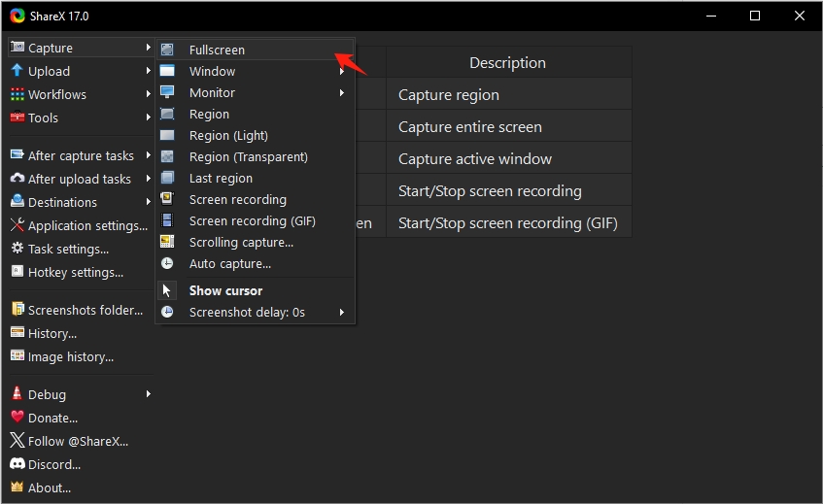The height and width of the screenshot is (504, 823).
Task: Maximize the ShareX window
Action: point(755,16)
